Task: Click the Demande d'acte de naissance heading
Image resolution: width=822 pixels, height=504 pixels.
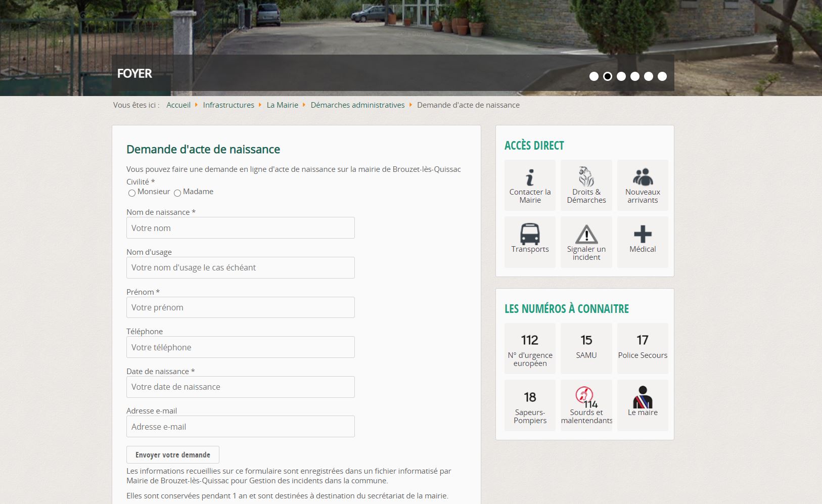Action: point(203,149)
